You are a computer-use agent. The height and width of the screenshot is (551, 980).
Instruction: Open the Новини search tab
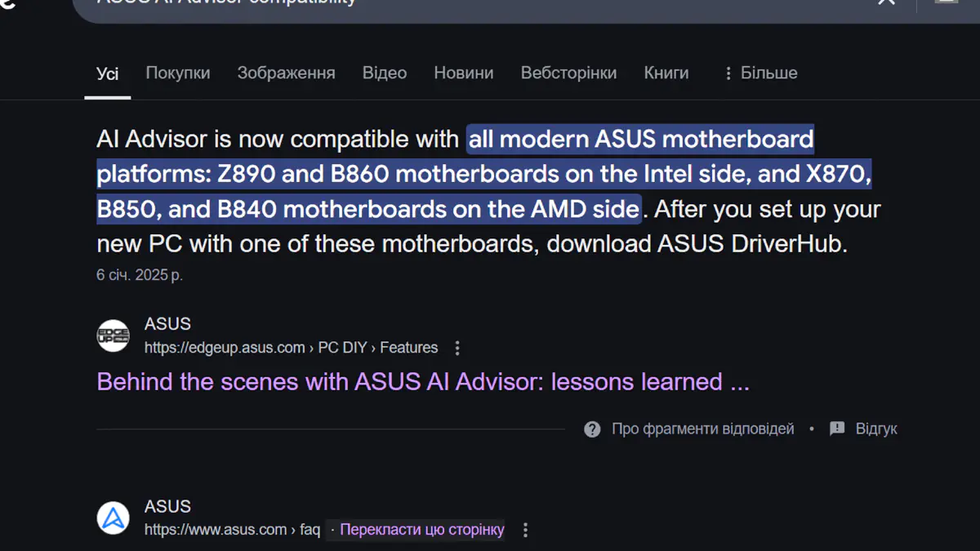[463, 73]
